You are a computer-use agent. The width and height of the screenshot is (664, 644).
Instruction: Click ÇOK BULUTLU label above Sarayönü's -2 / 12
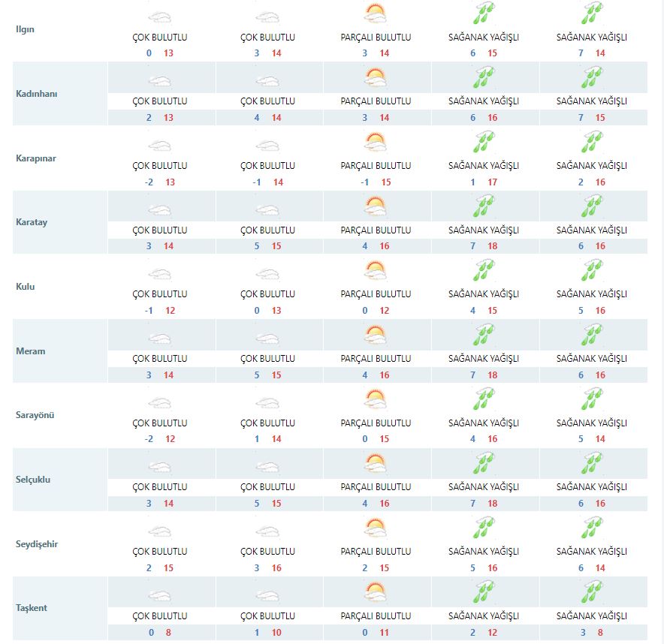point(159,423)
